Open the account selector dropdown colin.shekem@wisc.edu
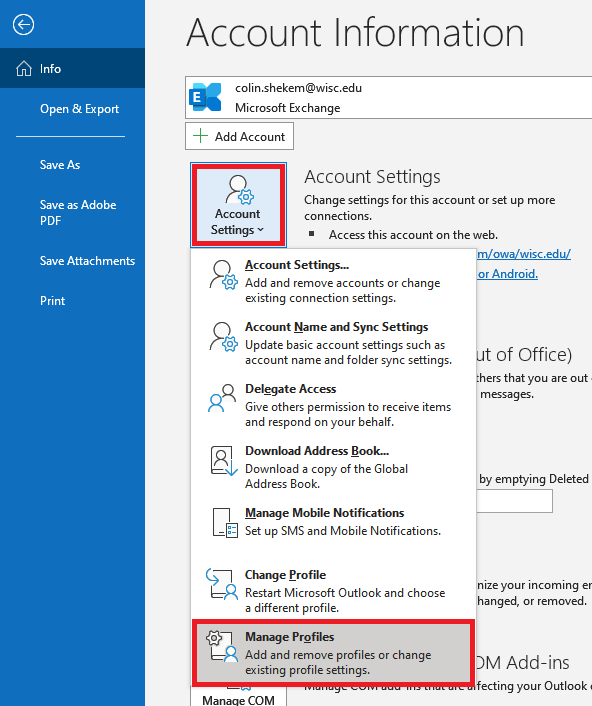The height and width of the screenshot is (706, 592). (388, 97)
